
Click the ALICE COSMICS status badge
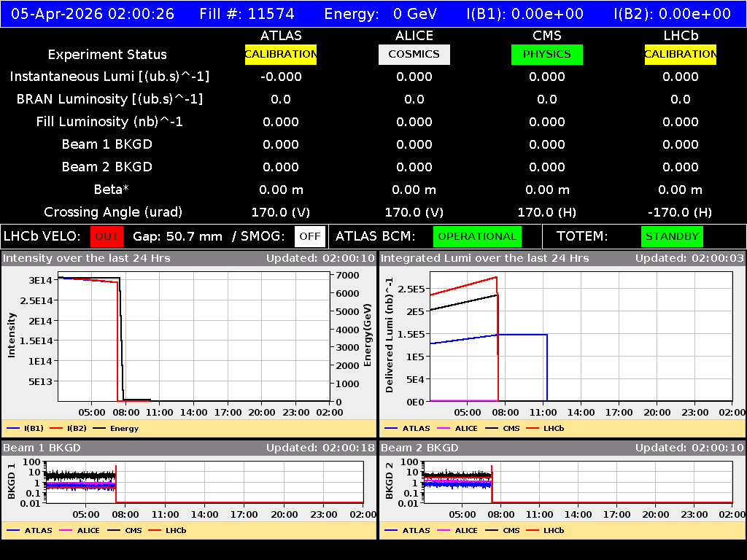click(x=414, y=54)
